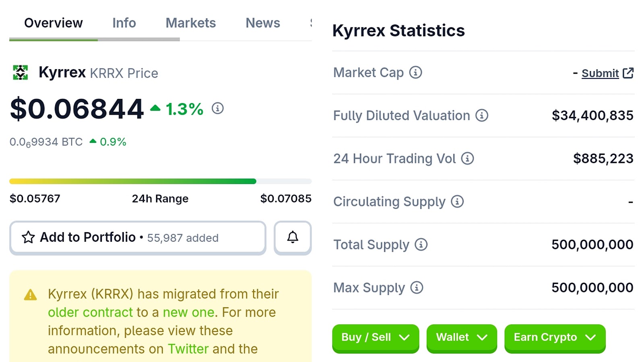Click the Total Supply 500,000,000 value
The width and height of the screenshot is (644, 362).
tap(592, 245)
